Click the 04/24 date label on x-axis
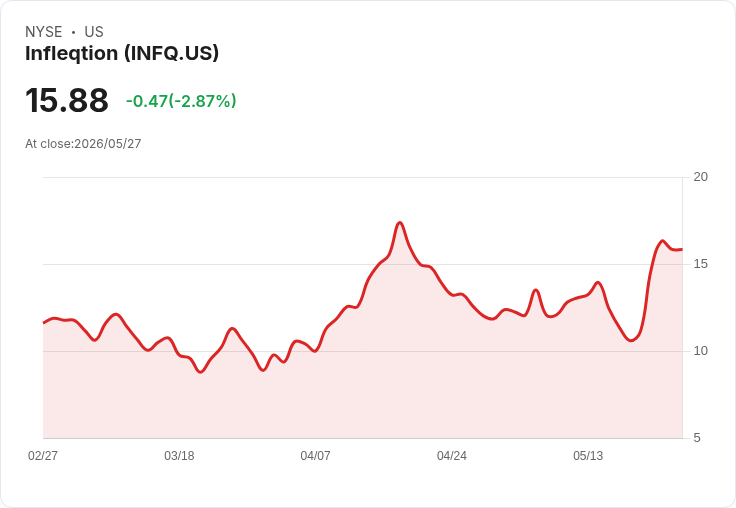Viewport: 736px width, 508px height. click(x=452, y=456)
